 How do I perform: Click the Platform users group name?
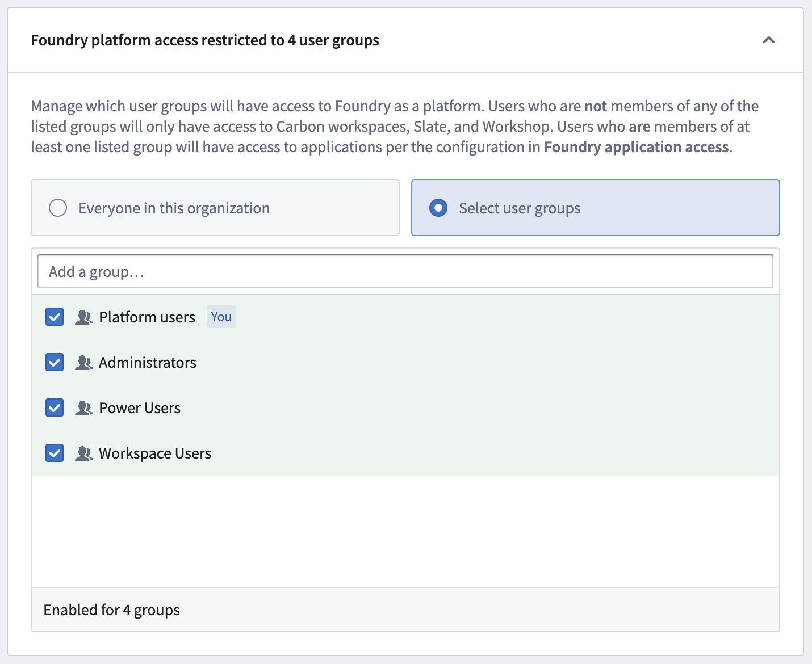coord(147,317)
